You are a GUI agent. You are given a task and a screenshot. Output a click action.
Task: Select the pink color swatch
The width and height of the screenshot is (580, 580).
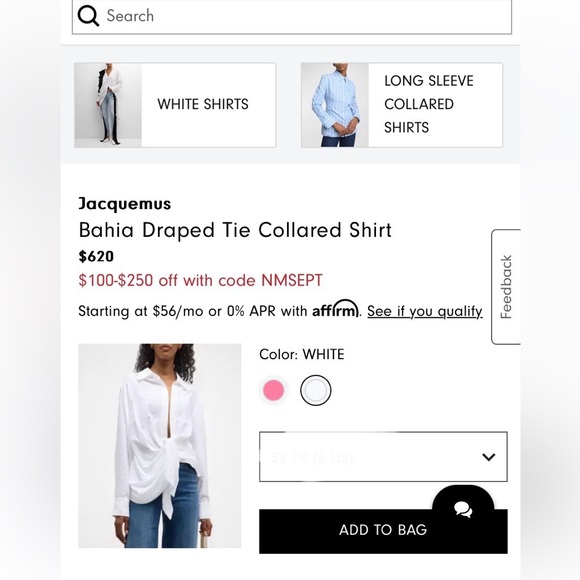coord(273,390)
